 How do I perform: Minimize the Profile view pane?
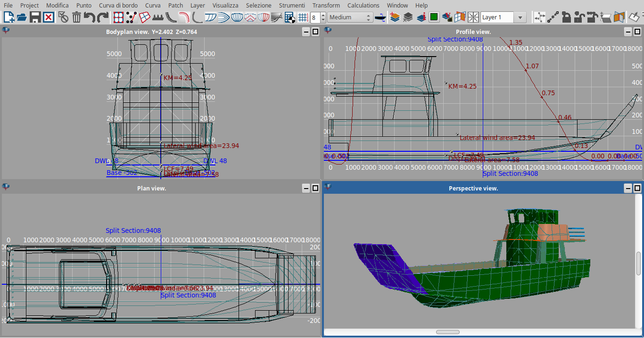628,32
